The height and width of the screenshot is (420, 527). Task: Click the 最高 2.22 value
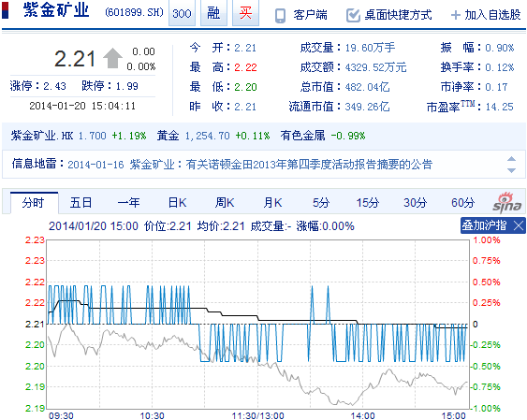(245, 67)
